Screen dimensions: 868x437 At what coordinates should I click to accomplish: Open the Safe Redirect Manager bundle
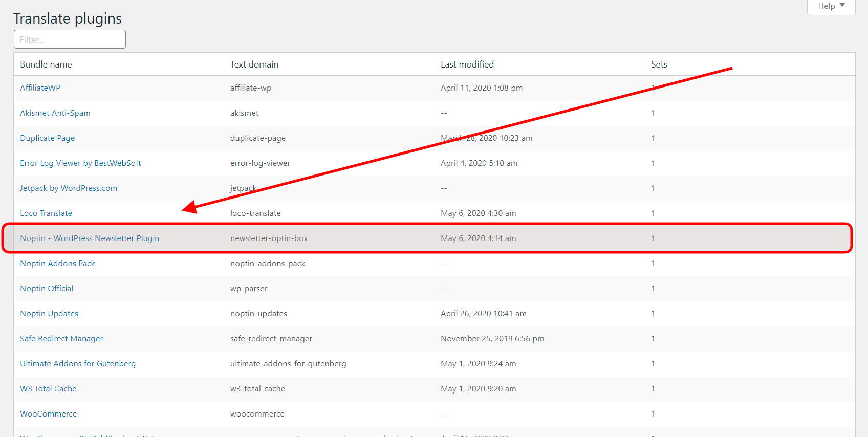[x=61, y=339]
